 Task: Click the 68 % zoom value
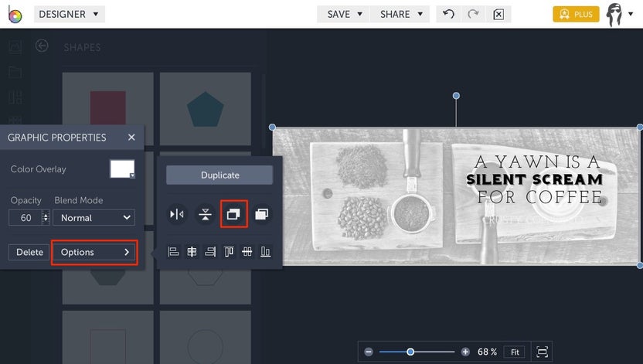[x=487, y=352]
